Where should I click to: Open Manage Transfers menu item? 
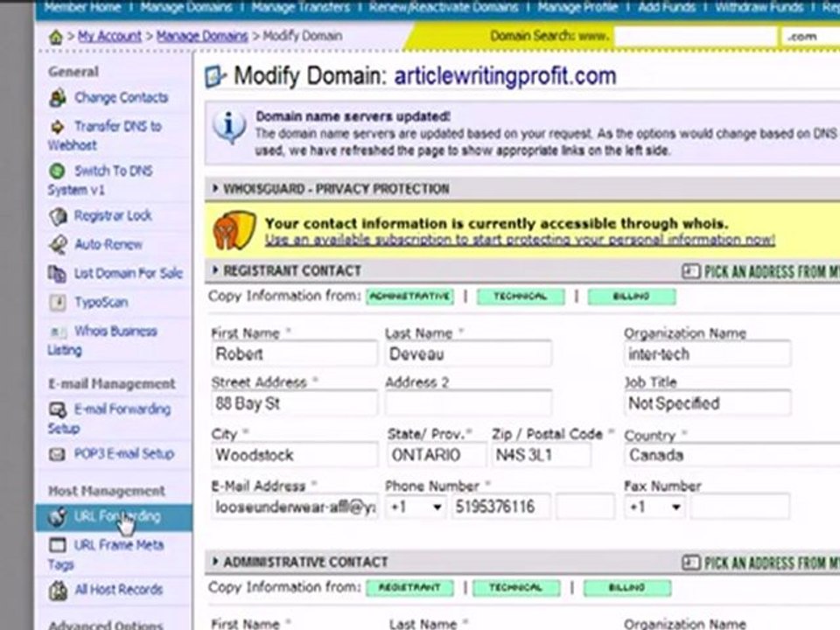tap(300, 8)
